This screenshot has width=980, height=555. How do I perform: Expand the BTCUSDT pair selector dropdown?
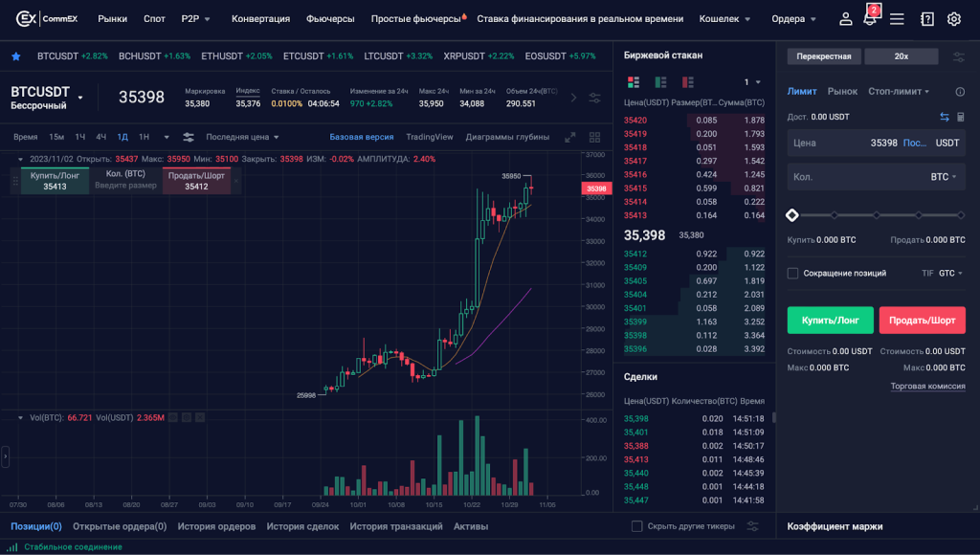[x=80, y=98]
